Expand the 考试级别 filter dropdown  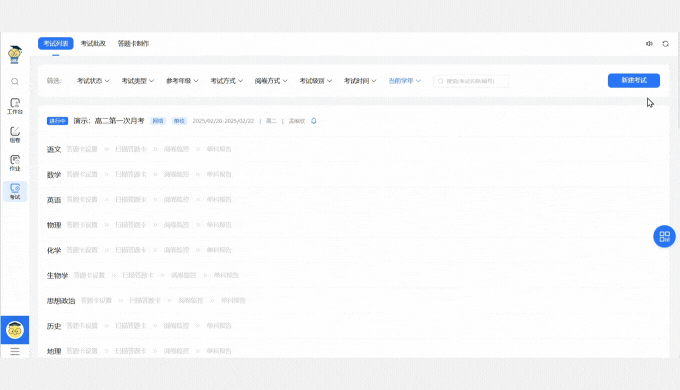click(x=316, y=81)
